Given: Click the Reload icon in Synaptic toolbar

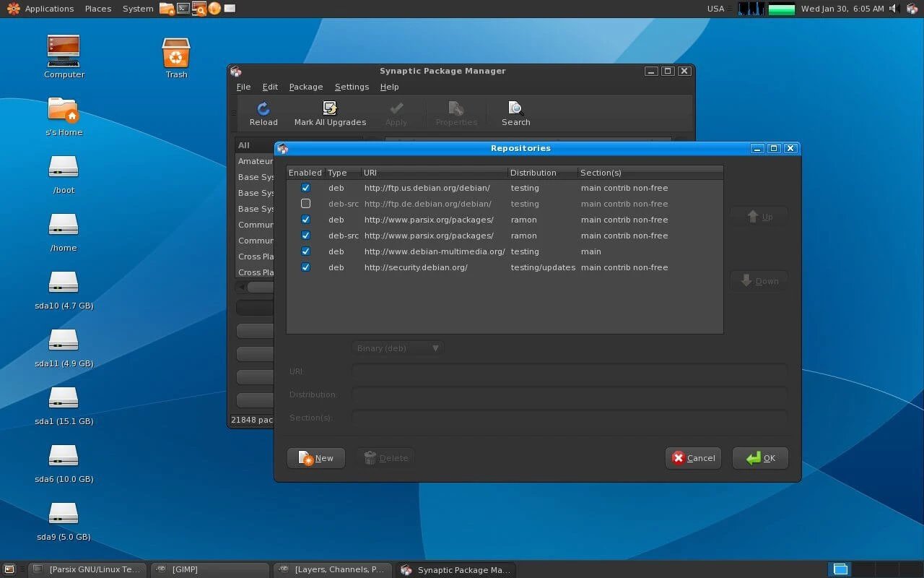Looking at the screenshot, I should coord(263,112).
